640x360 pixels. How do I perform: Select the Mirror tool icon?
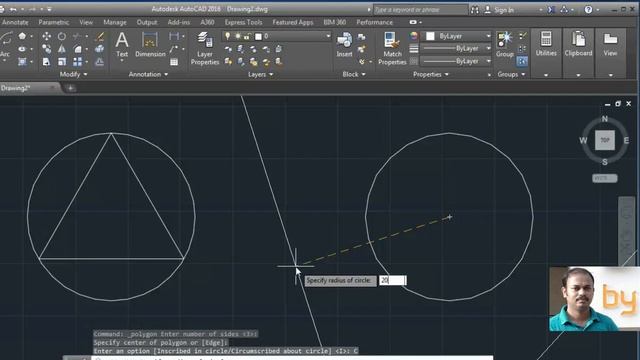[x=62, y=49]
